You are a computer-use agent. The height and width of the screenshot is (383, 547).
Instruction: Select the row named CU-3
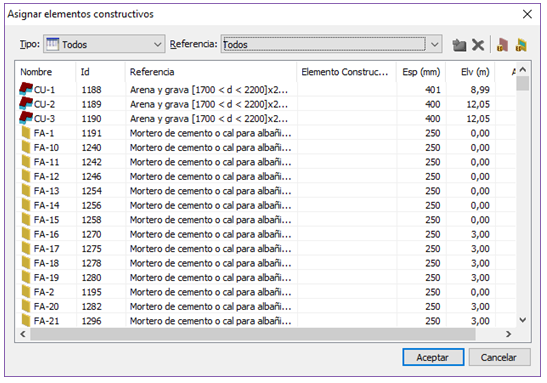coord(265,118)
